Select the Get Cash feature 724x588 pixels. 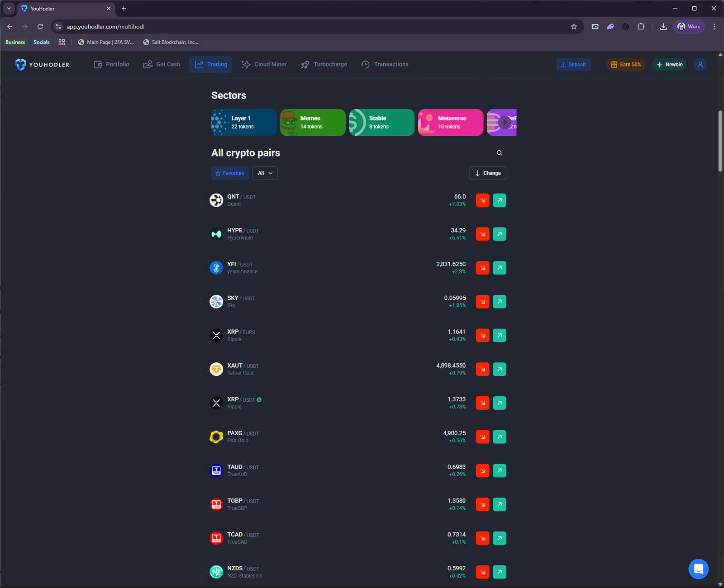pyautogui.click(x=162, y=64)
